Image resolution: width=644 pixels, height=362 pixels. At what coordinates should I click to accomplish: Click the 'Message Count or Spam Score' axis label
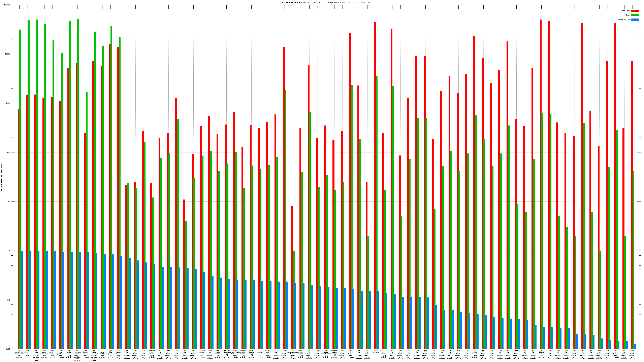pyautogui.click(x=1, y=177)
